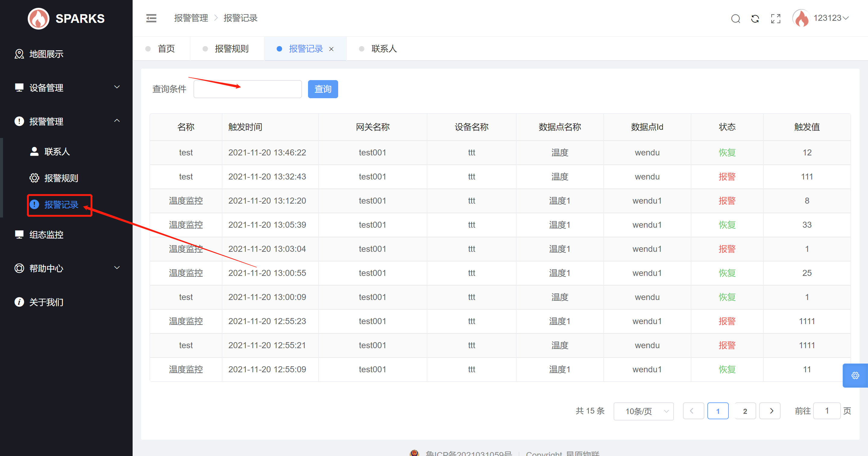Click the 温度 cell in 12:55:21 row
Screen dimensions: 868x456
pyautogui.click(x=560, y=345)
